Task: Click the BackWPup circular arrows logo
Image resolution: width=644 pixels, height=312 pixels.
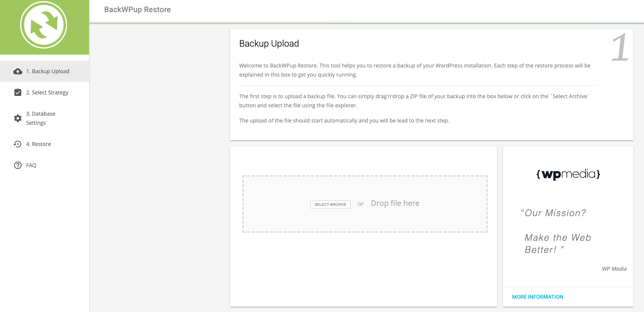Action: coord(44,25)
